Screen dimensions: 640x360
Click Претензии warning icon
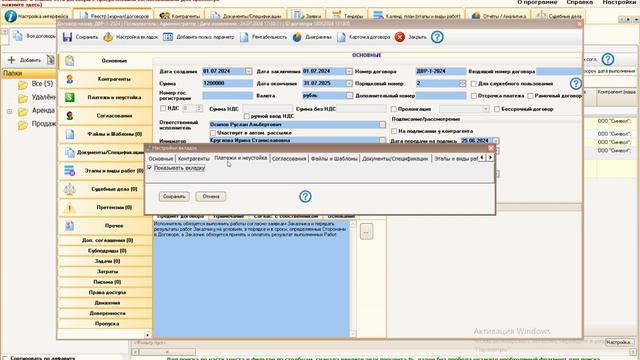point(69,208)
